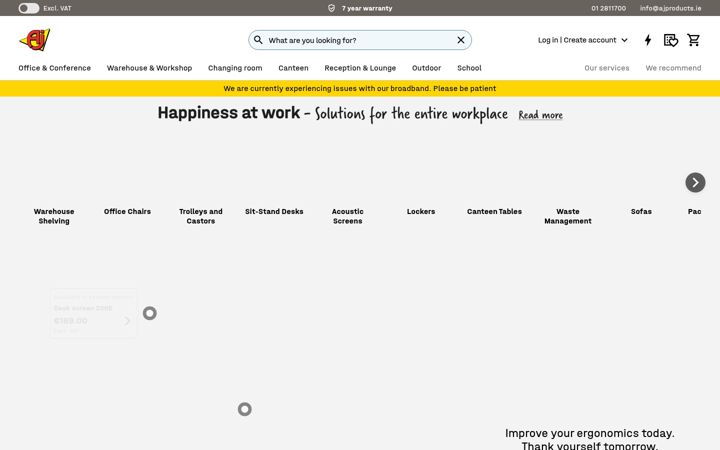The height and width of the screenshot is (450, 720).
Task: Open Office & Conference menu
Action: (55, 68)
